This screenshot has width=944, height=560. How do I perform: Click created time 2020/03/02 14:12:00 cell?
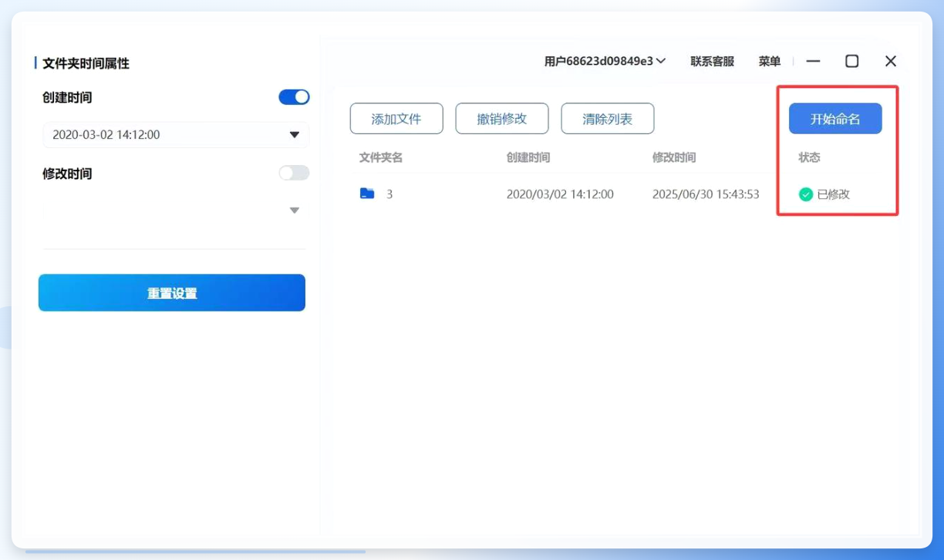click(560, 194)
